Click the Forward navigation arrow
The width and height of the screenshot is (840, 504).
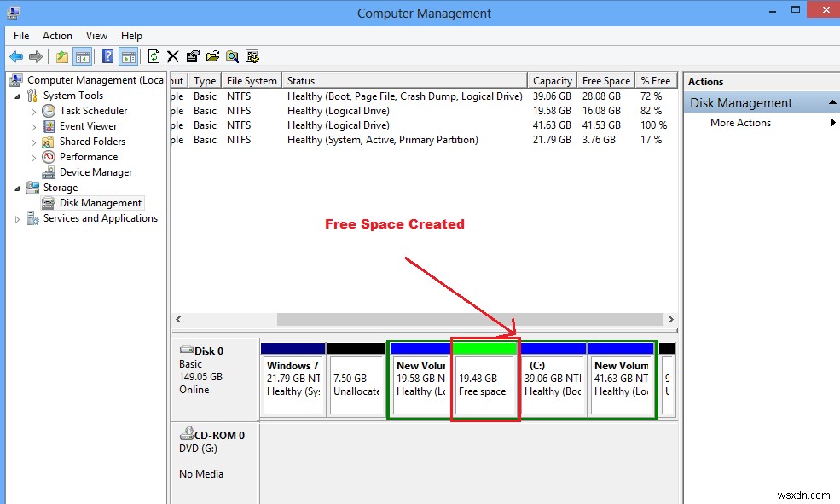pyautogui.click(x=34, y=56)
